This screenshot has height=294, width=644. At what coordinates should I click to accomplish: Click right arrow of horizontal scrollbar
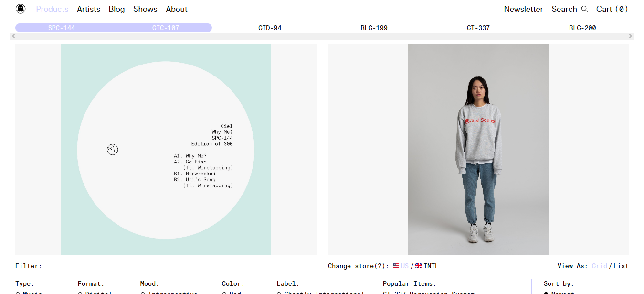(630, 36)
